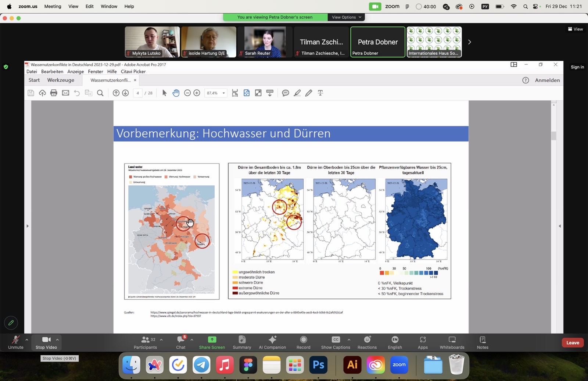Select Sarah Reuter video thumbnail
This screenshot has height=381, width=588.
pos(265,42)
